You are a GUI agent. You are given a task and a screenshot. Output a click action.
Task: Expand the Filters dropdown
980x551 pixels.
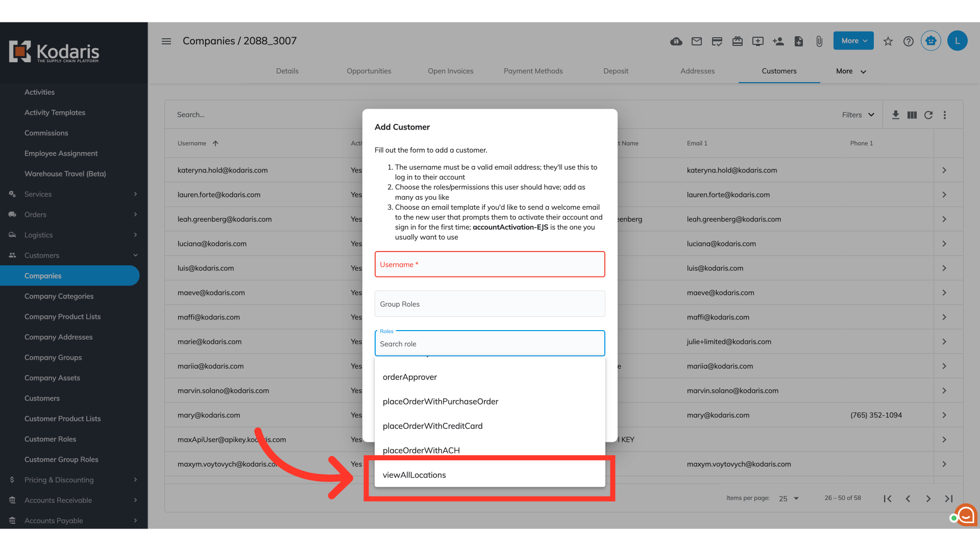pos(857,115)
